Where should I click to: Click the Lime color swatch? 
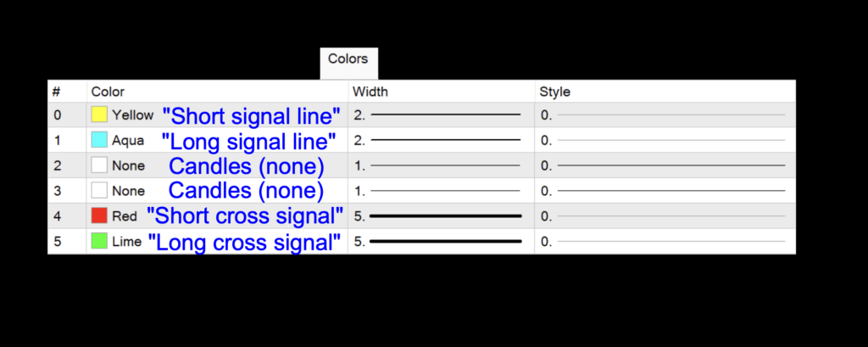point(99,242)
